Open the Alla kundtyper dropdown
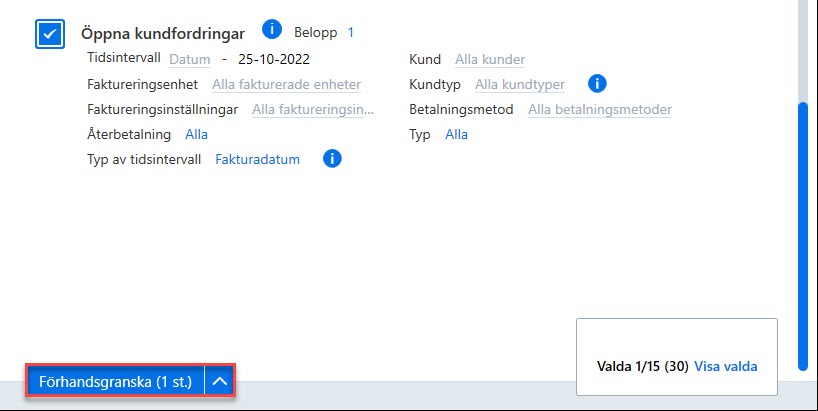The height and width of the screenshot is (411, 818). (520, 84)
